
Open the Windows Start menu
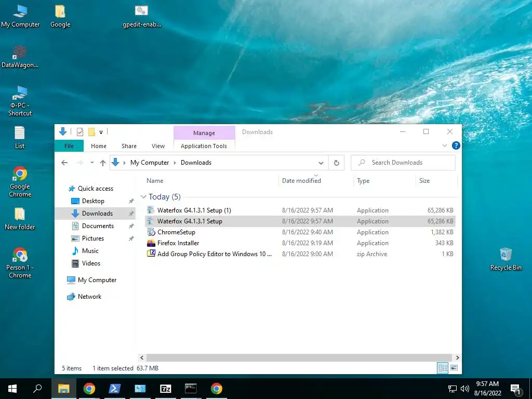[x=12, y=389]
